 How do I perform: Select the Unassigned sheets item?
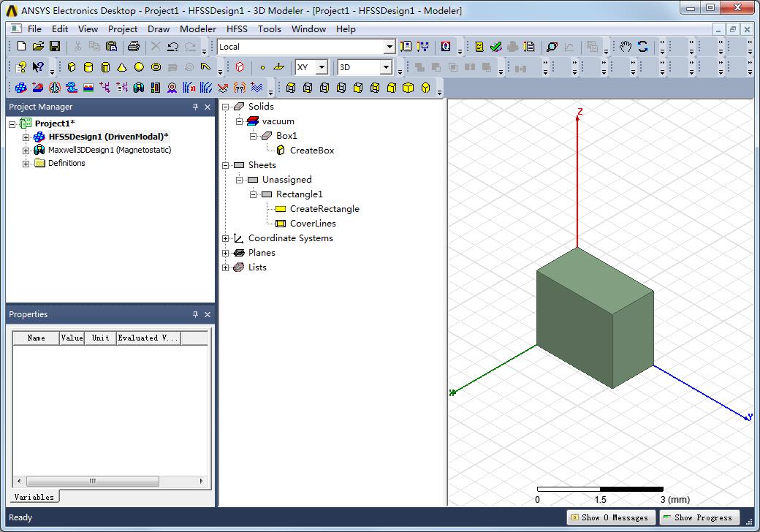(287, 180)
